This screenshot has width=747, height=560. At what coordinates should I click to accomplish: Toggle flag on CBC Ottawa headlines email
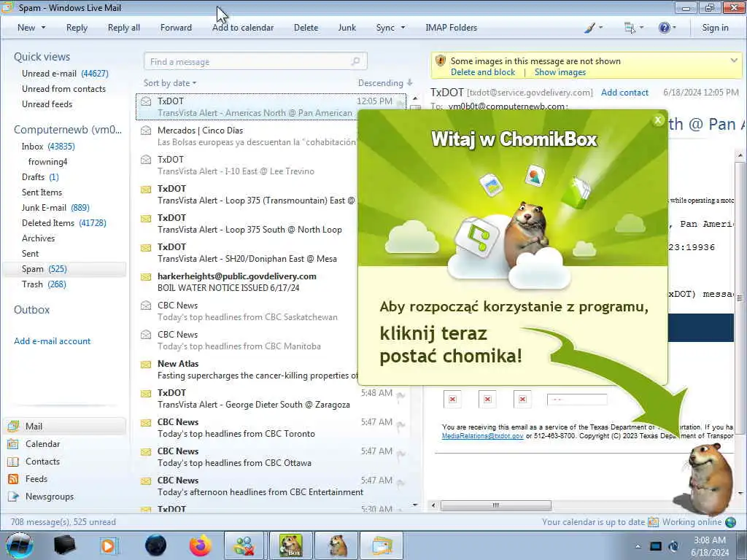click(400, 454)
